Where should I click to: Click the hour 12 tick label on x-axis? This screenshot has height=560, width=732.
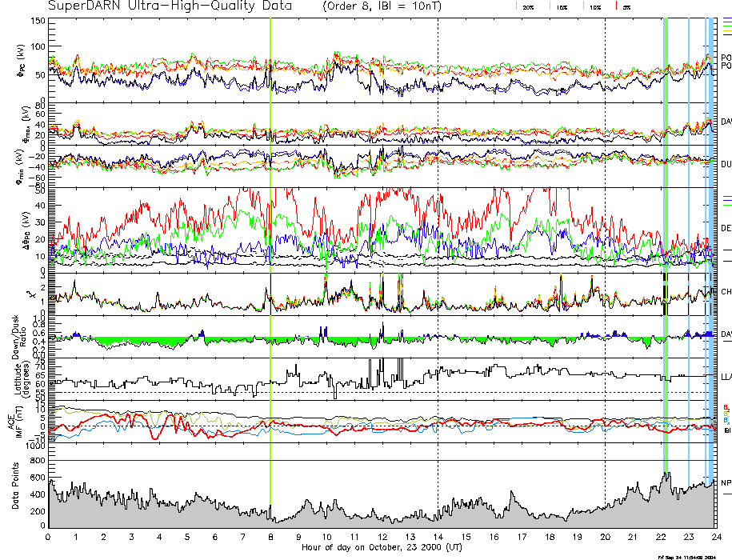click(382, 537)
